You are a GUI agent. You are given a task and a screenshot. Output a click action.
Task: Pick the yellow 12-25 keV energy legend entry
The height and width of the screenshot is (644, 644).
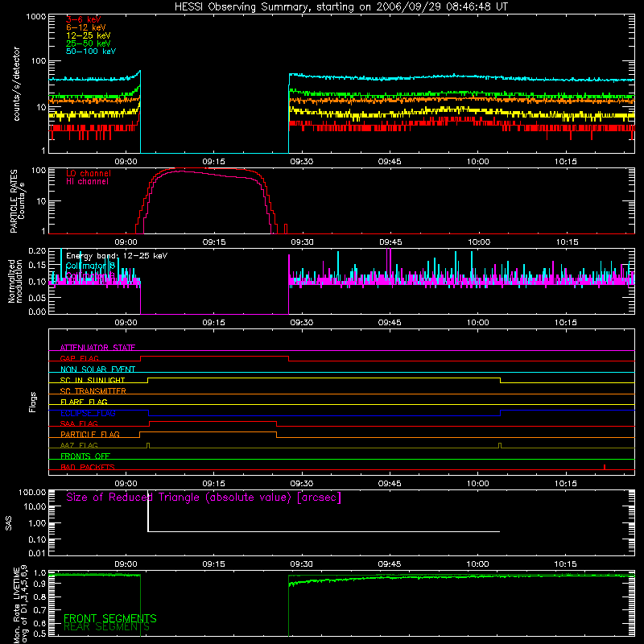89,35
